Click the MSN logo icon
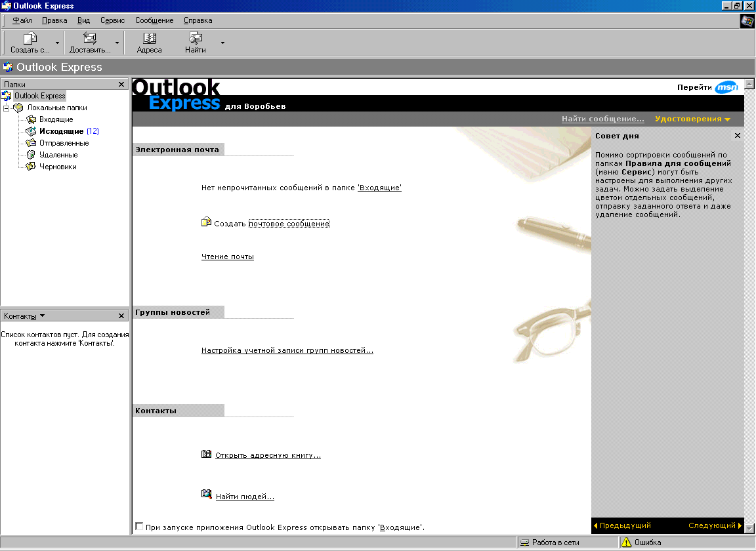The image size is (756, 551). 726,87
